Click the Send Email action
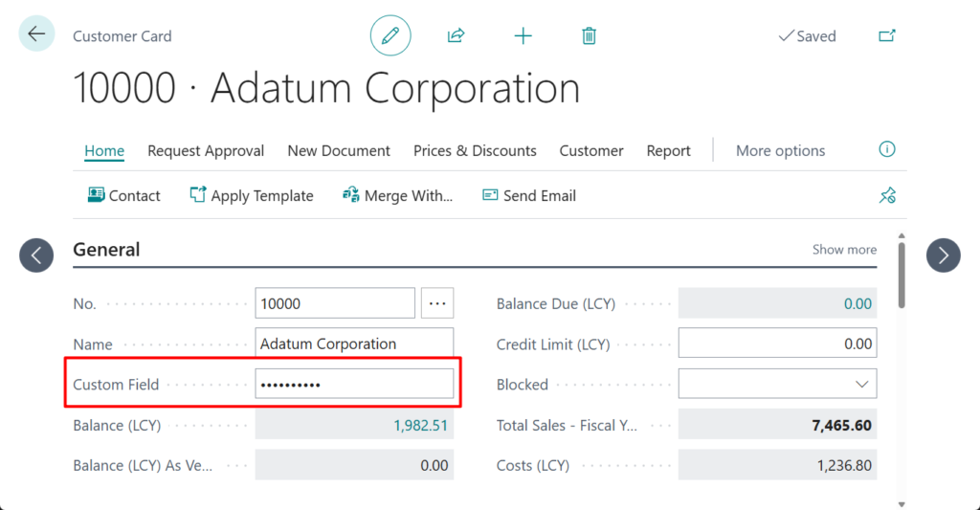The image size is (980, 510). coord(529,195)
